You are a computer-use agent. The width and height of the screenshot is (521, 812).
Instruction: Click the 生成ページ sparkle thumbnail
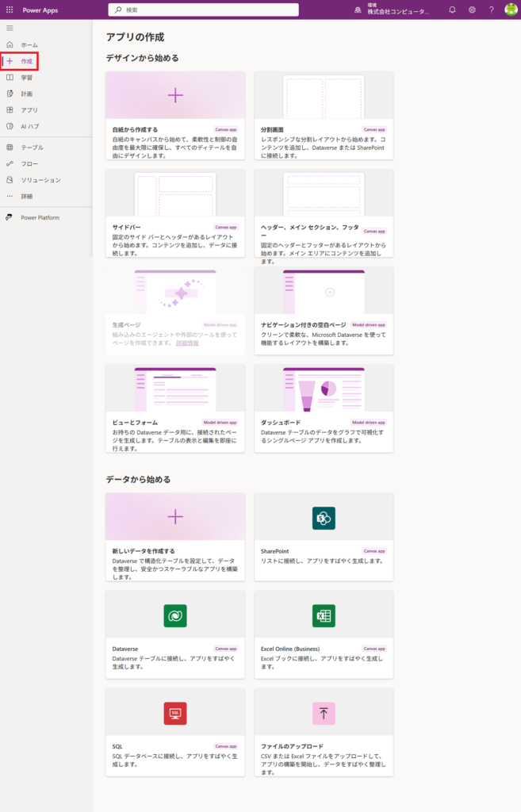[x=175, y=290]
